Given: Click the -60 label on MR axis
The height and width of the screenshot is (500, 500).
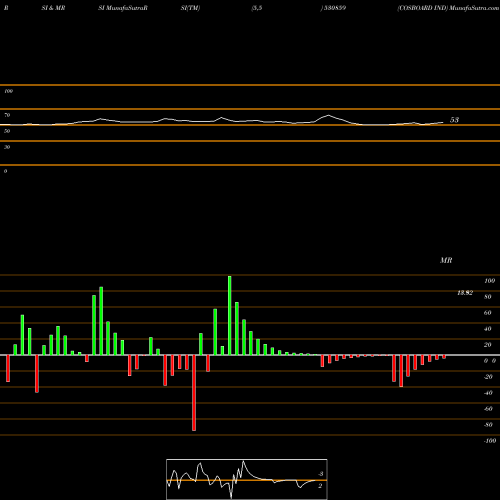Looking at the screenshot, I should pos(488,409).
